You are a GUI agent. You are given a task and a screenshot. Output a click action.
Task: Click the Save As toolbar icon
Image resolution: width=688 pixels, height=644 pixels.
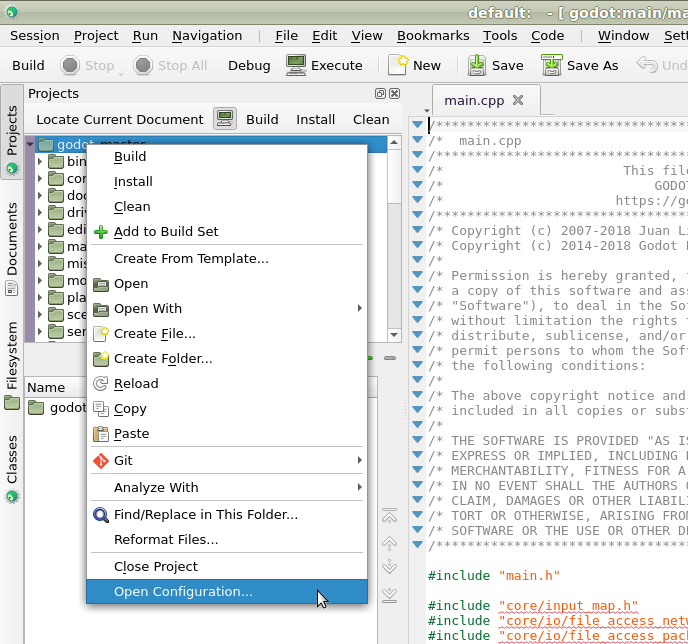pyautogui.click(x=552, y=65)
